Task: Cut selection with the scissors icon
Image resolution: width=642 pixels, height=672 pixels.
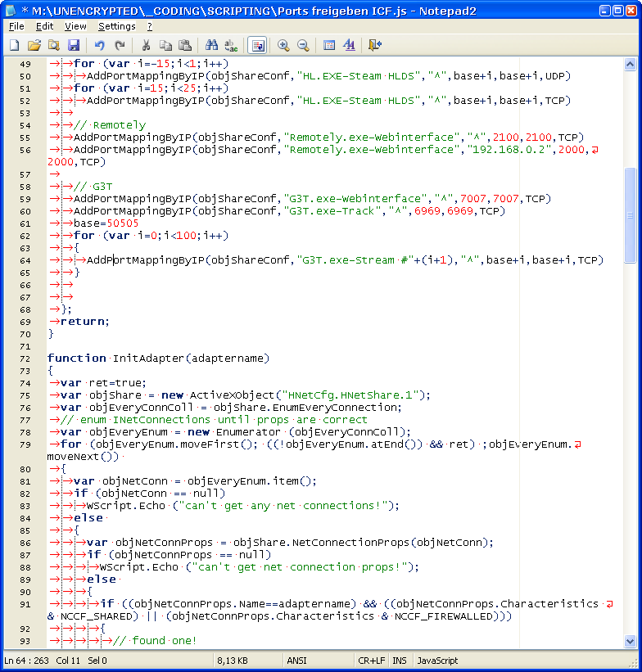Action: 146,45
